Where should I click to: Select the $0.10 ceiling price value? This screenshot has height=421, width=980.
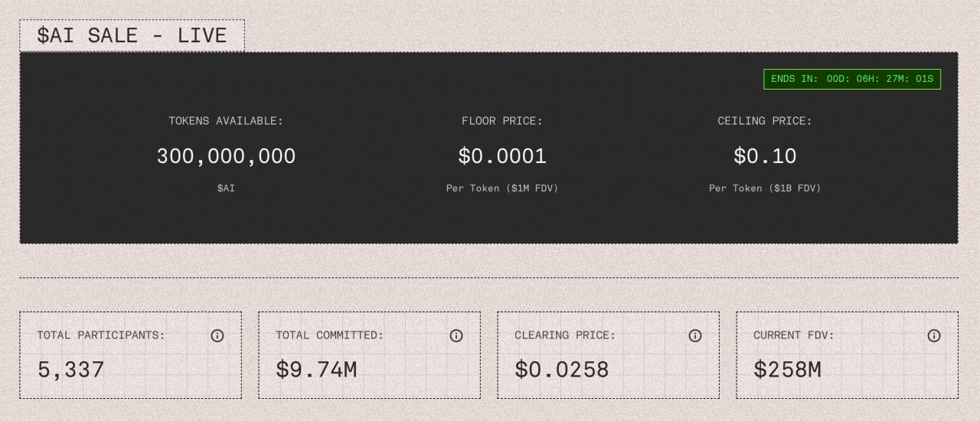coord(765,156)
